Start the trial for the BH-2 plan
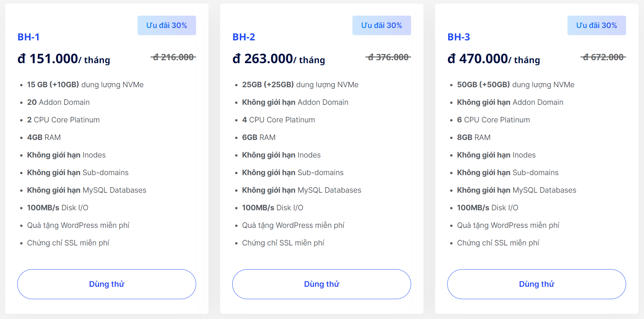 [x=322, y=284]
